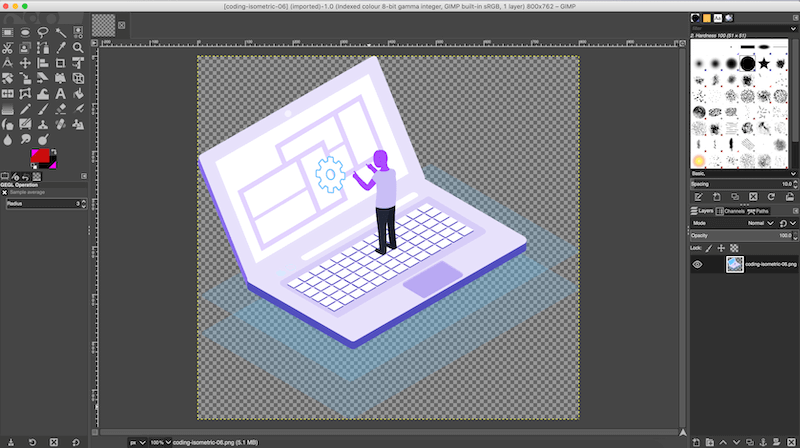This screenshot has width=800, height=448.
Task: Choose the Zoom magnifier tool
Action: pyautogui.click(x=77, y=47)
